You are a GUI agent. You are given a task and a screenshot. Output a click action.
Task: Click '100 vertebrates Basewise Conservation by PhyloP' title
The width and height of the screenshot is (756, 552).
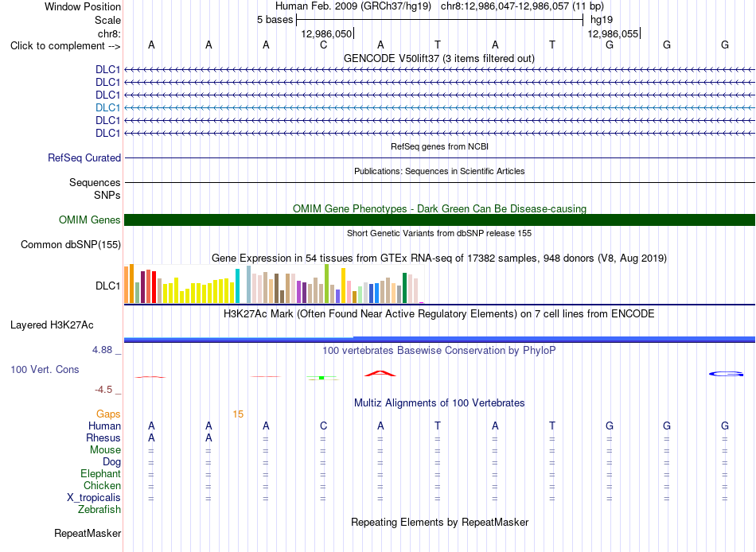[439, 351]
